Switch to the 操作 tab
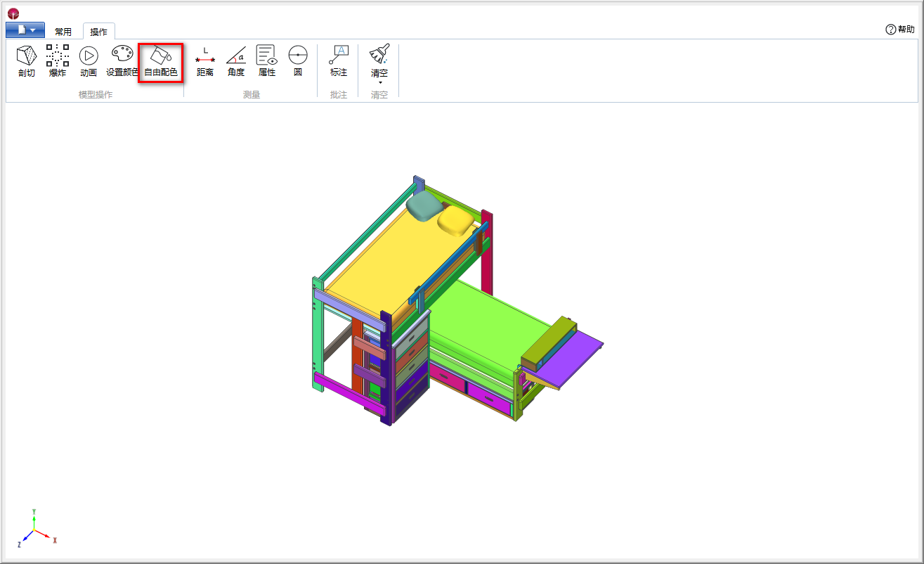The image size is (924, 564). coord(99,32)
